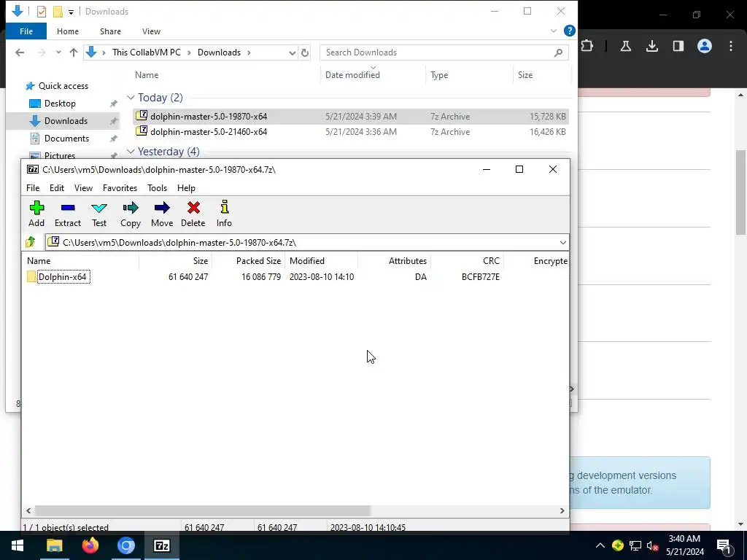Image resolution: width=747 pixels, height=560 pixels.
Task: Open browser downloads icon
Action: click(651, 46)
